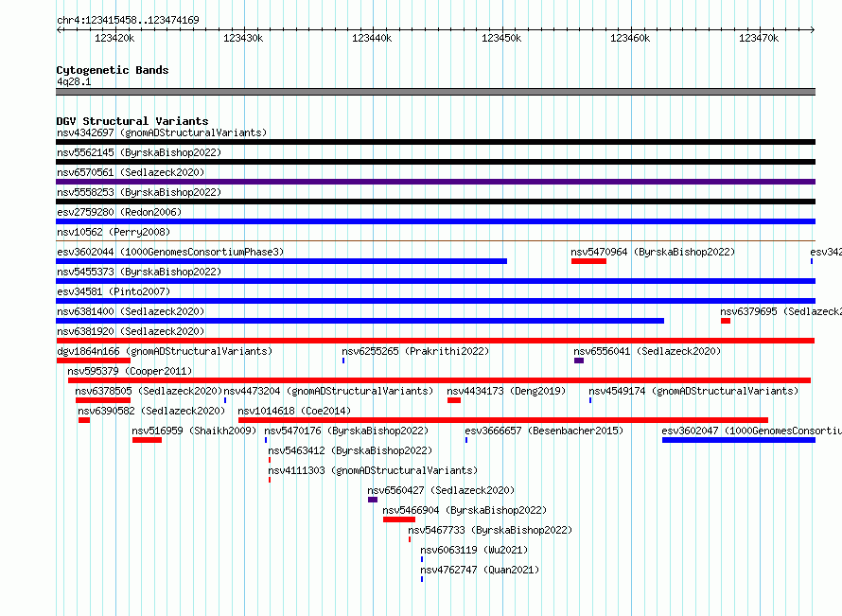Click the chr4:123415458..123474169 coordinates text

pyautogui.click(x=128, y=20)
